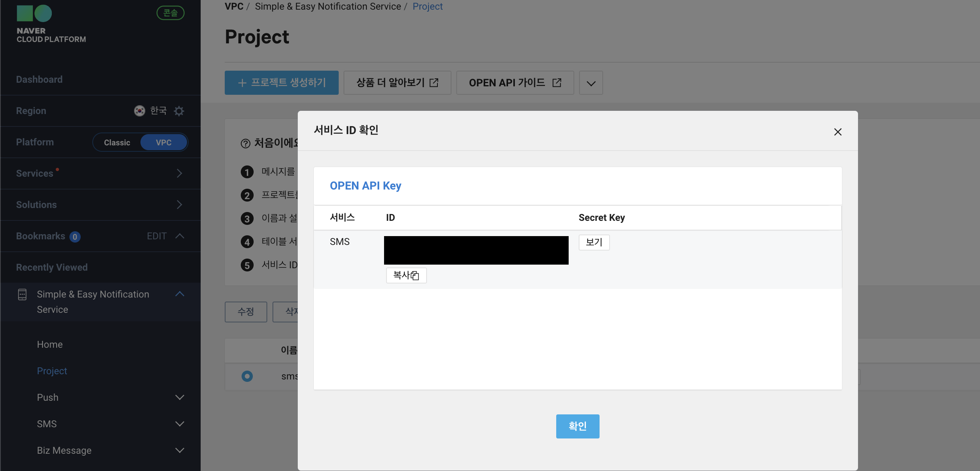Select Home under Simple & Easy Notification Service
This screenshot has width=980, height=471.
point(49,344)
